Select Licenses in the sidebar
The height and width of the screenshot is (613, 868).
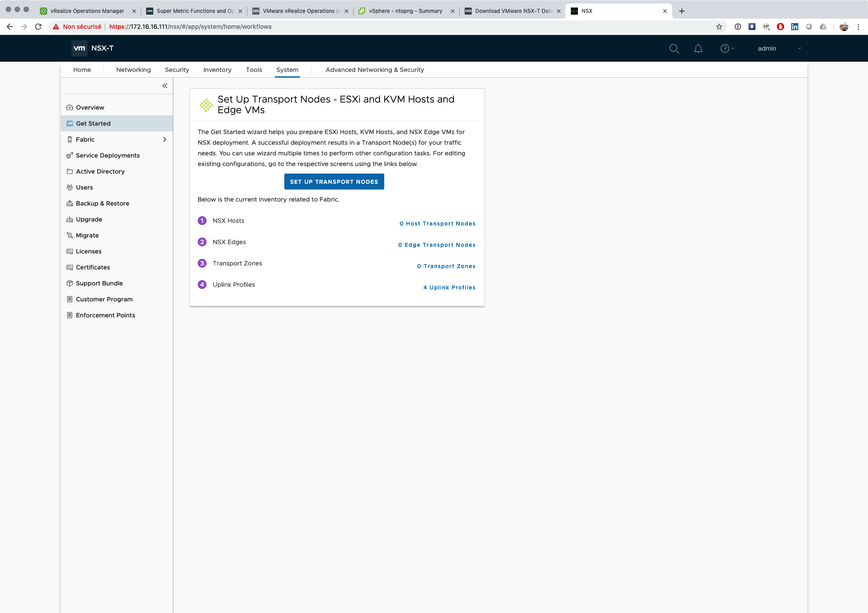[88, 251]
